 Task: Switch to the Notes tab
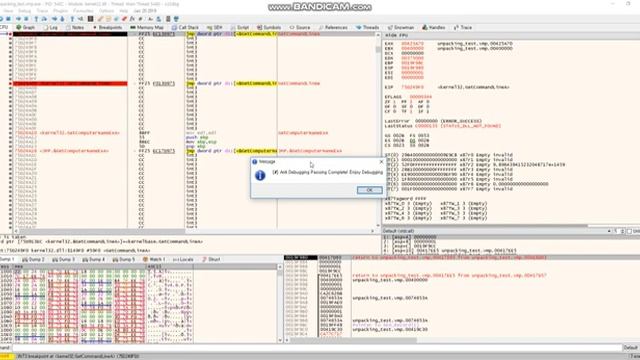75,27
